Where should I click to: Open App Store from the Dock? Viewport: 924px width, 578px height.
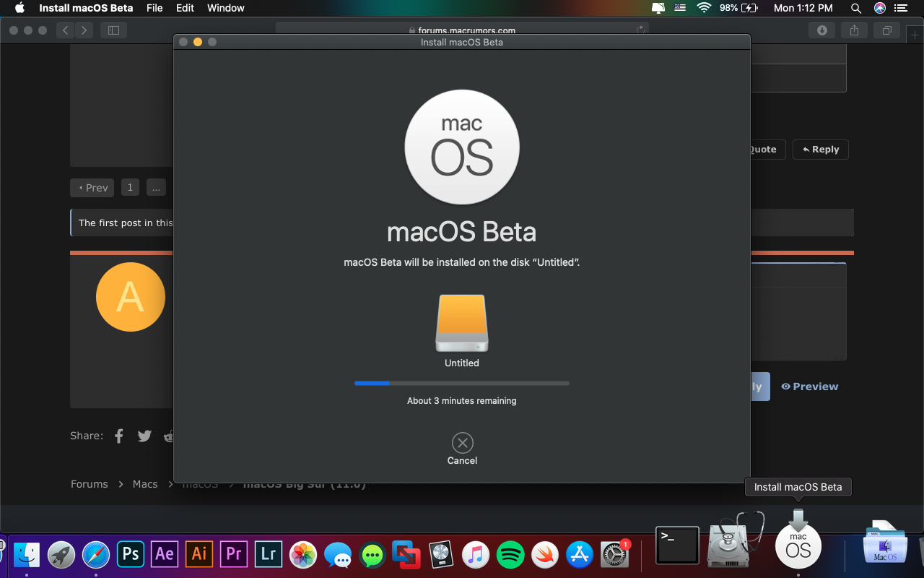[580, 554]
